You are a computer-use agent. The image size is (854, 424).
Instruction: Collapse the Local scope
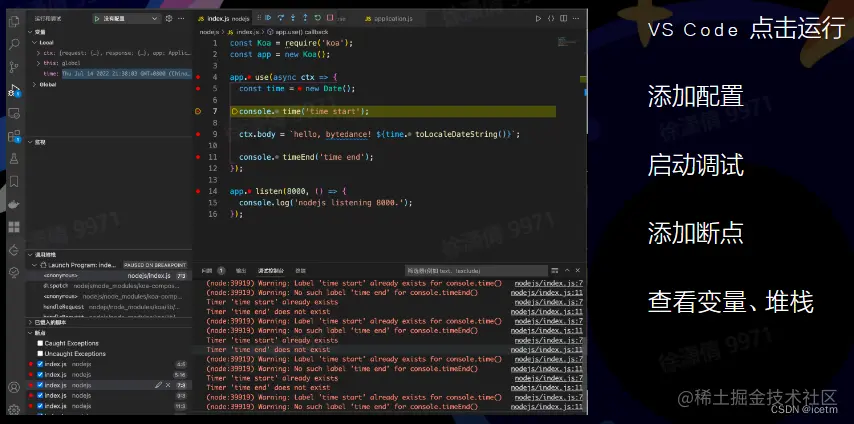click(x=35, y=43)
